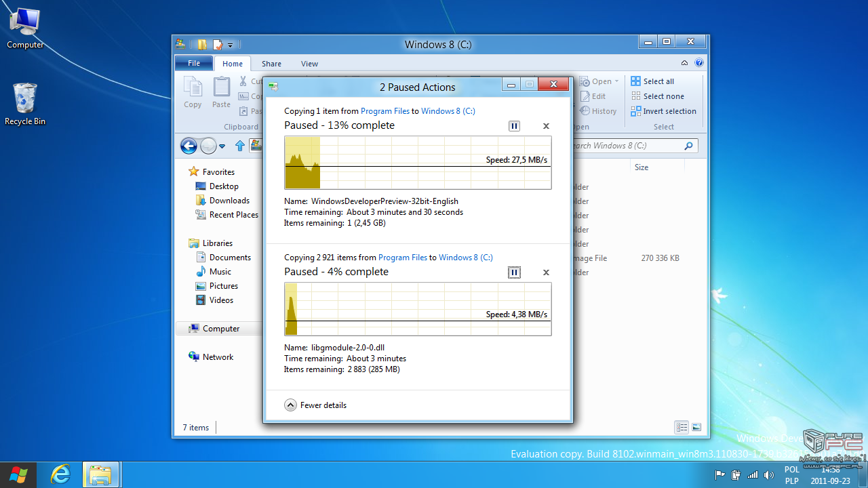
Task: Click the second copy speed graph
Action: [418, 309]
